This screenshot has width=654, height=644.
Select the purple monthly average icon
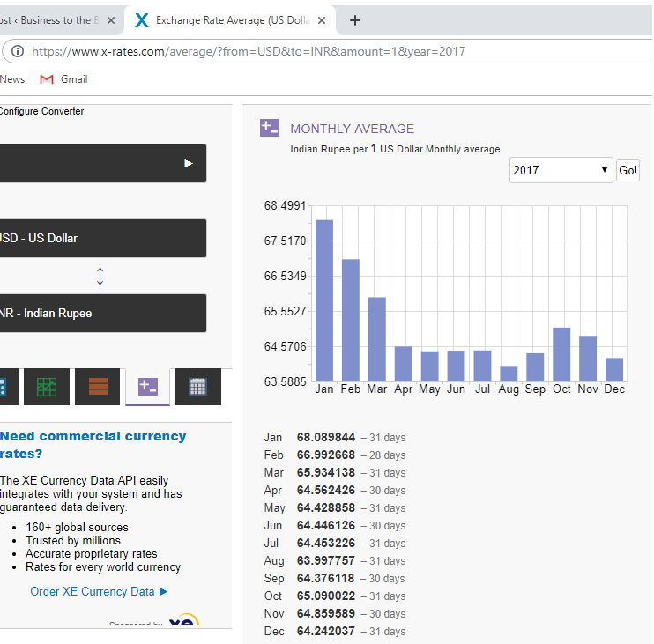click(x=148, y=387)
